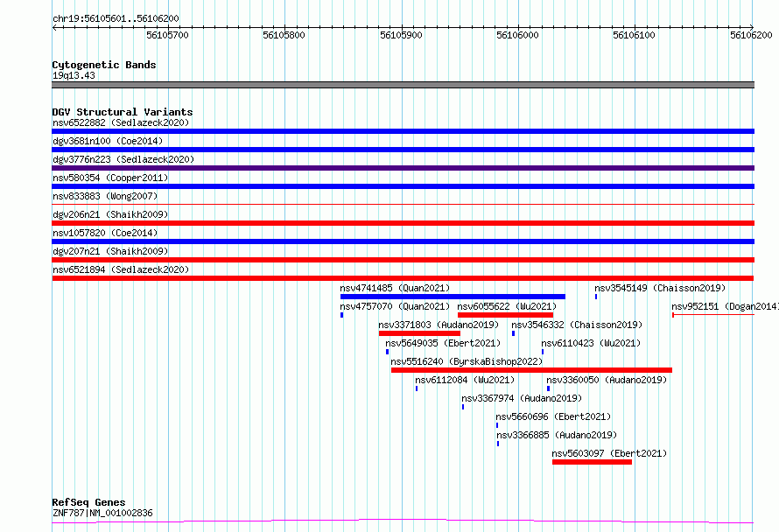The width and height of the screenshot is (779, 532).
Task: Click the red nsv5603097 (Ebert2021) bar
Action: tap(592, 462)
